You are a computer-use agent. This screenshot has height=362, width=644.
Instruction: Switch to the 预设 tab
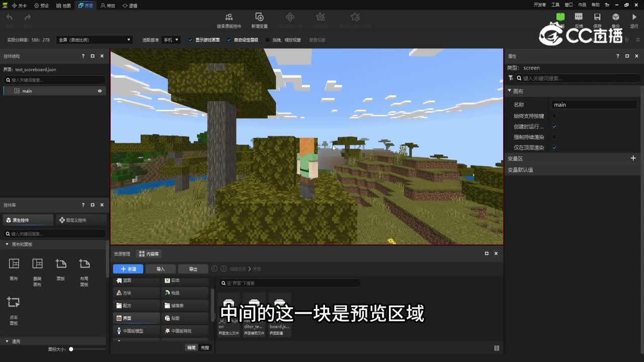pos(41,6)
